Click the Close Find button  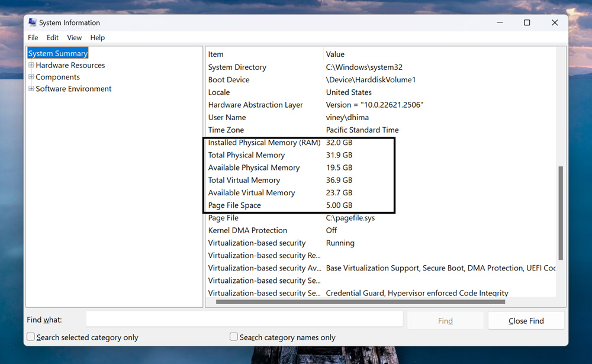click(526, 321)
